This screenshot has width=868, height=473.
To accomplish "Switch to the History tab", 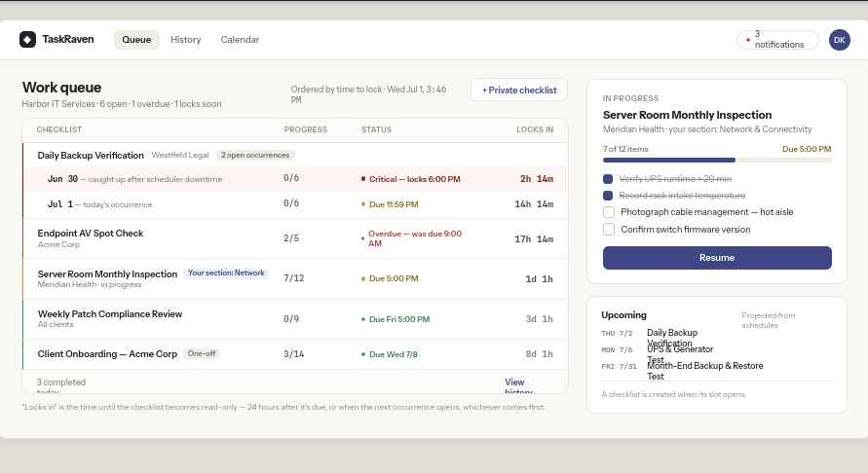I will pyautogui.click(x=185, y=40).
